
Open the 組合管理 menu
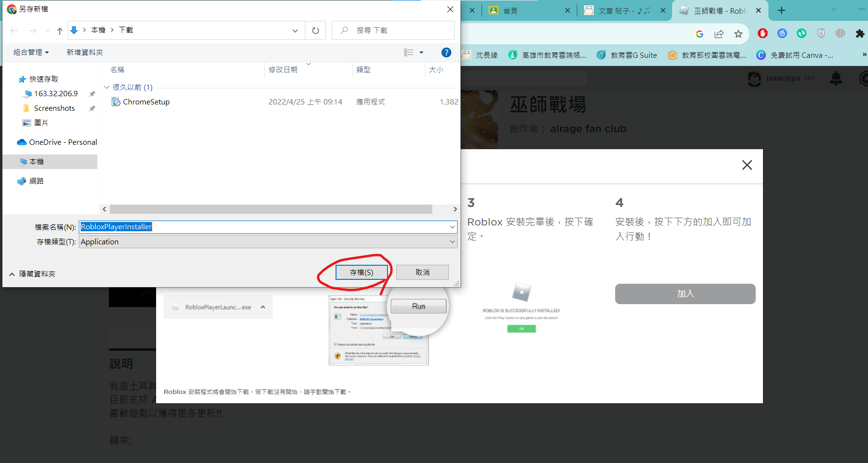(31, 52)
